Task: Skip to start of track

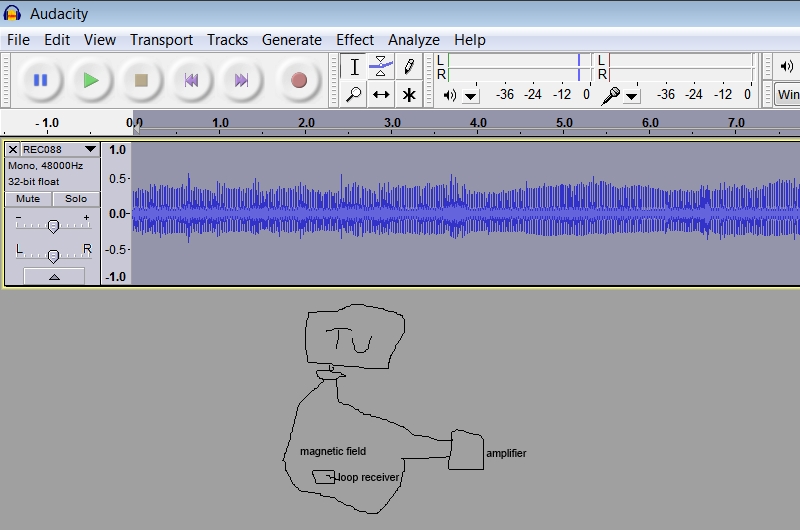Action: coord(191,80)
